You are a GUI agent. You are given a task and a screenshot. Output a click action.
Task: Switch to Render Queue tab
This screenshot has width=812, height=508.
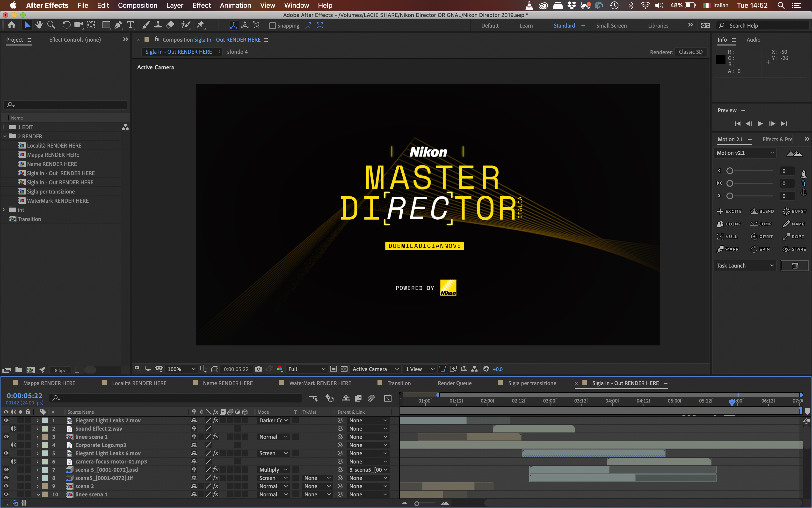(455, 383)
